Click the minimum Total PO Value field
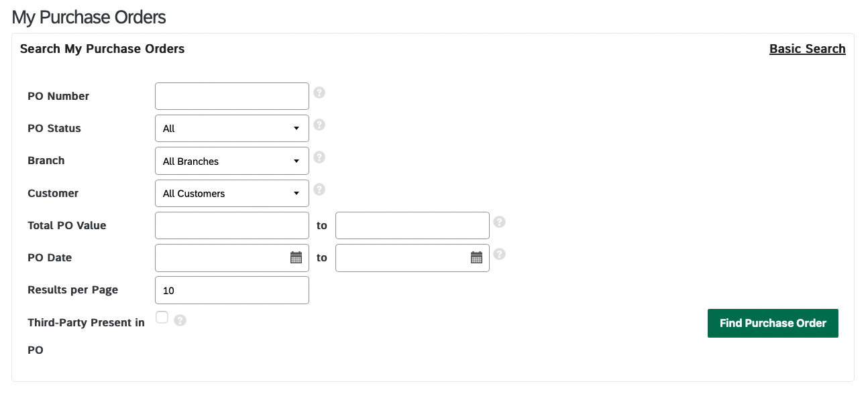 (x=232, y=225)
